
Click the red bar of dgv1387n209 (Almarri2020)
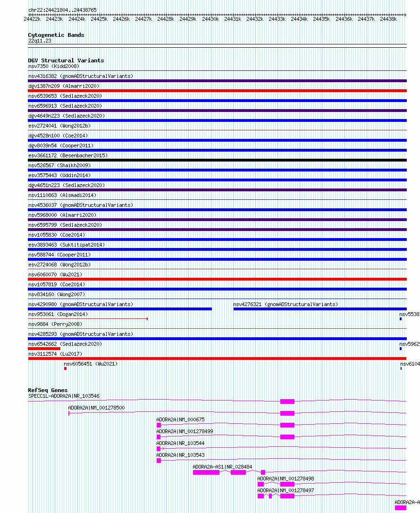[218, 91]
